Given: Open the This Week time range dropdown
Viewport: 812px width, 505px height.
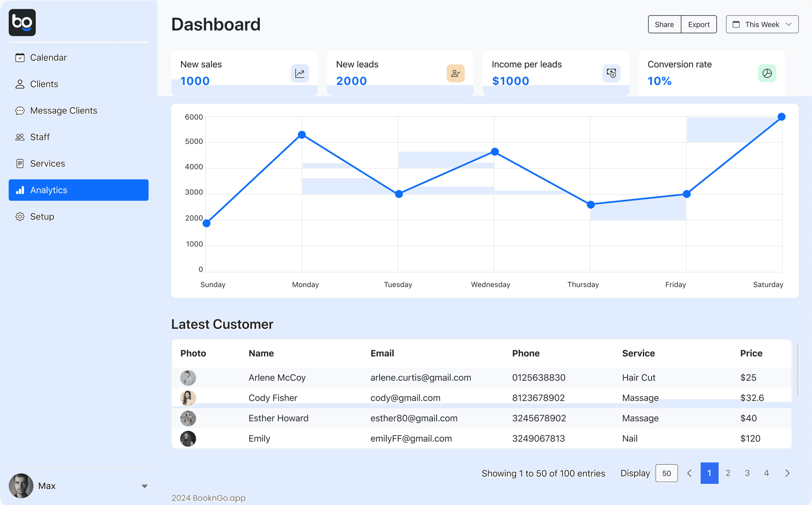Looking at the screenshot, I should click(762, 24).
